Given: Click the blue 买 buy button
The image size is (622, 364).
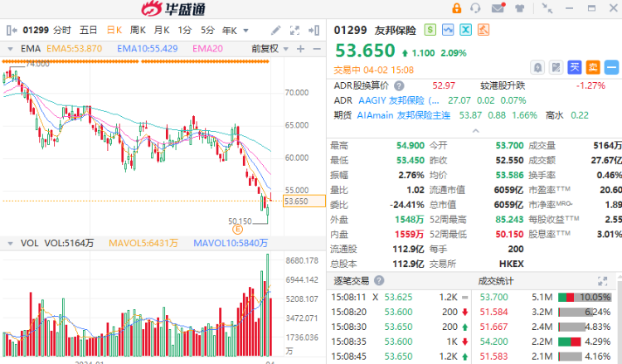Looking at the screenshot, I should 575,67.
